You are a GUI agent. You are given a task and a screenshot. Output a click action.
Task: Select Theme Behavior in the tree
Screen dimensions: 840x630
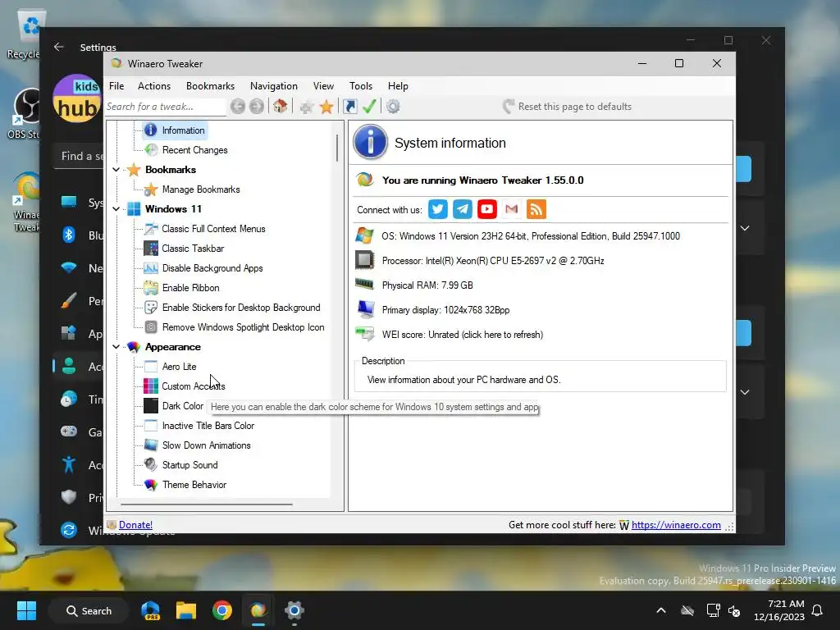pos(194,485)
